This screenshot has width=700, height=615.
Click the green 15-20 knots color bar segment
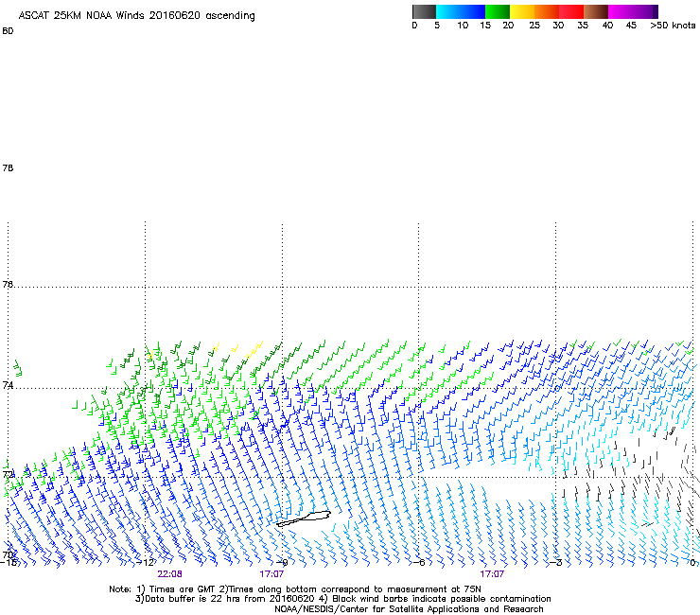click(x=498, y=11)
